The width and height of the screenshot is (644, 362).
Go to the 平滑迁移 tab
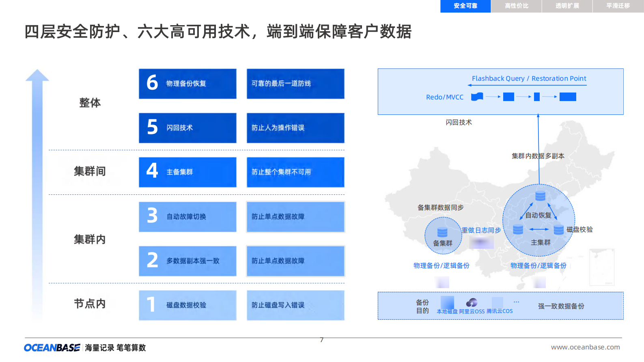[x=618, y=6]
